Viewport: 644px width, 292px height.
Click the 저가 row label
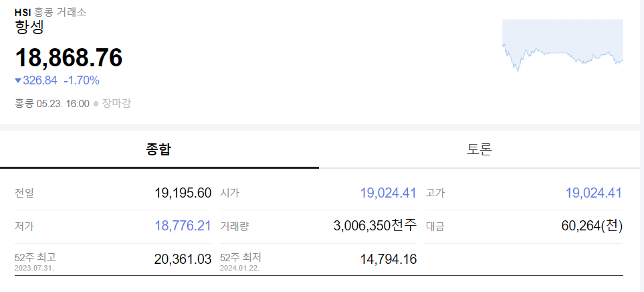(x=24, y=226)
